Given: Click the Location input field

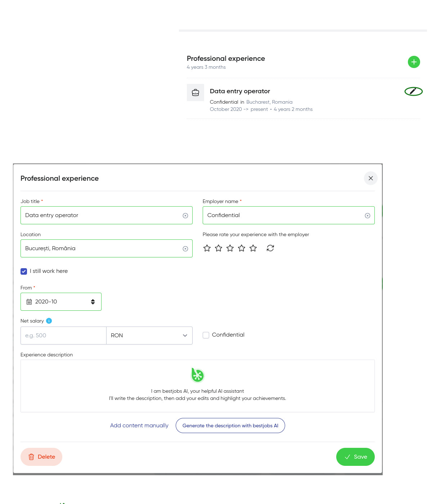Looking at the screenshot, I should pyautogui.click(x=107, y=248).
